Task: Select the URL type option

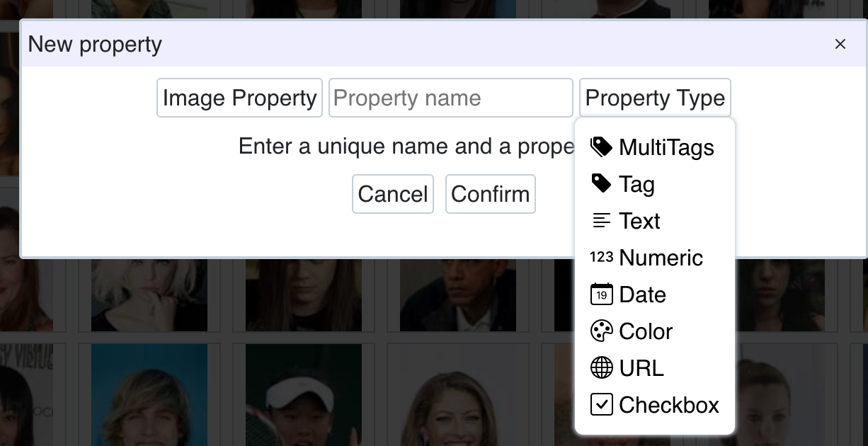Action: 641,368
